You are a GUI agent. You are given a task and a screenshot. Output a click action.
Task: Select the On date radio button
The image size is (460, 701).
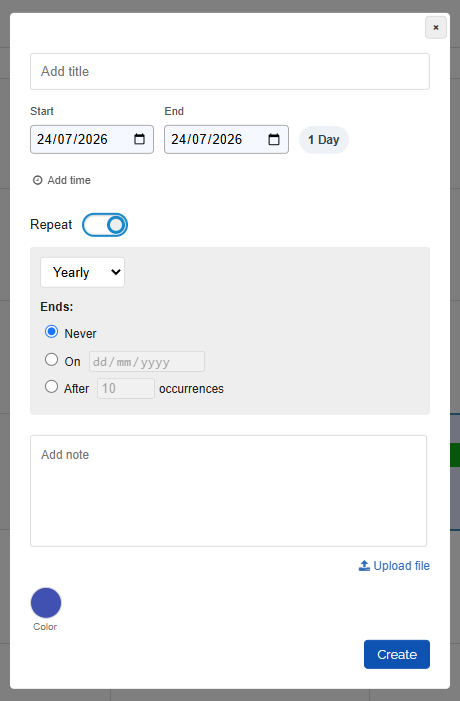pyautogui.click(x=51, y=359)
